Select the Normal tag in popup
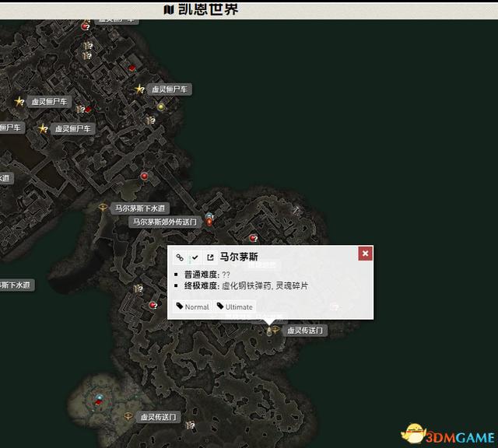Viewport: 498px width, 448px height. 193,306
